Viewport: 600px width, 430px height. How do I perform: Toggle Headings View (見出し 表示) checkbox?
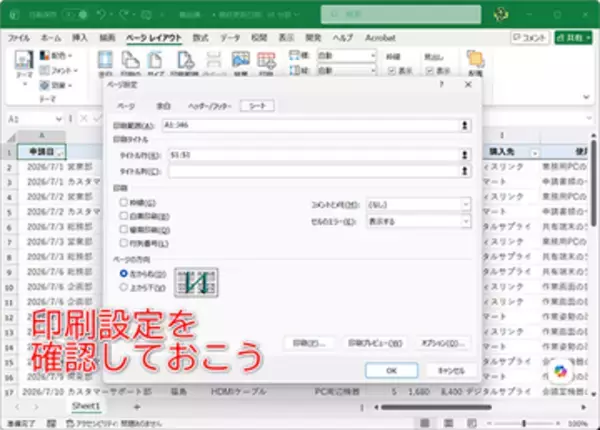pos(430,71)
